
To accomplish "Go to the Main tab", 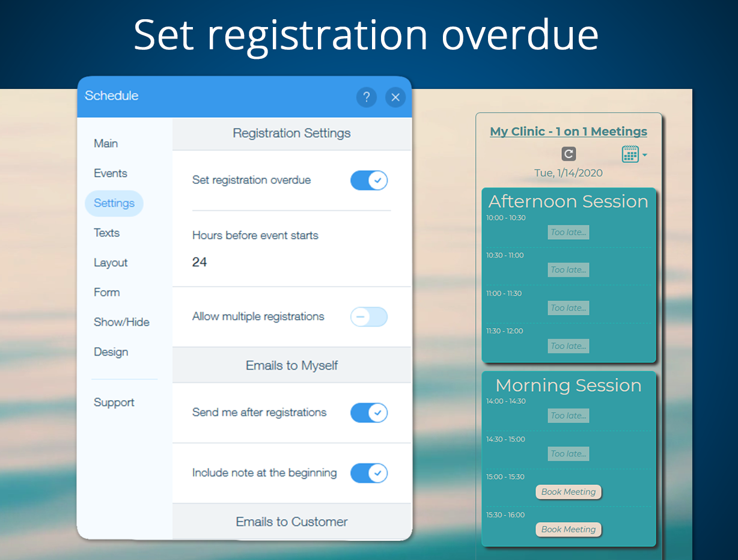I will coord(106,144).
